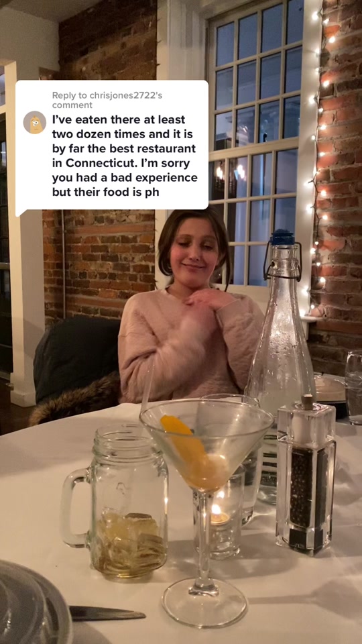Tap the commenter's potato avatar icon
The width and height of the screenshot is (362, 644).
[x=35, y=122]
